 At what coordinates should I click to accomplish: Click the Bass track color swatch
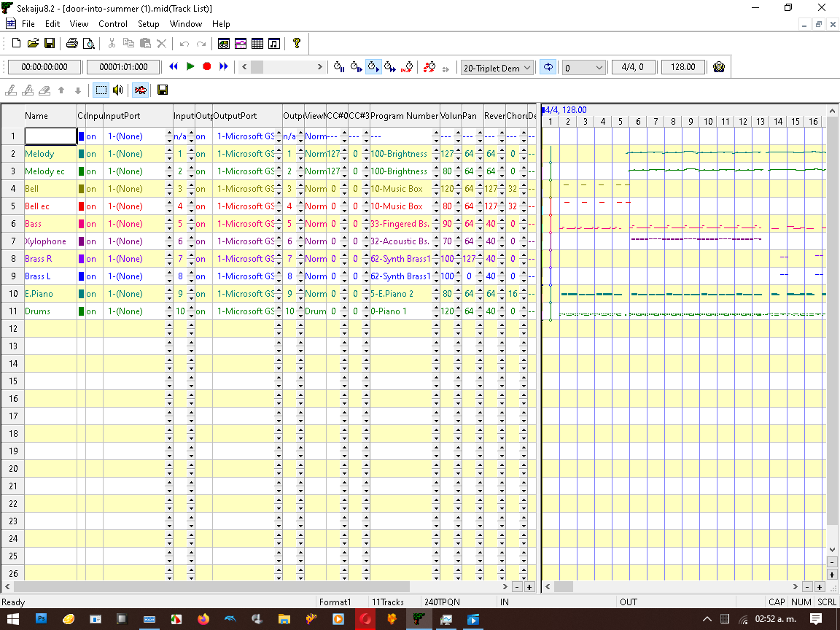point(82,224)
